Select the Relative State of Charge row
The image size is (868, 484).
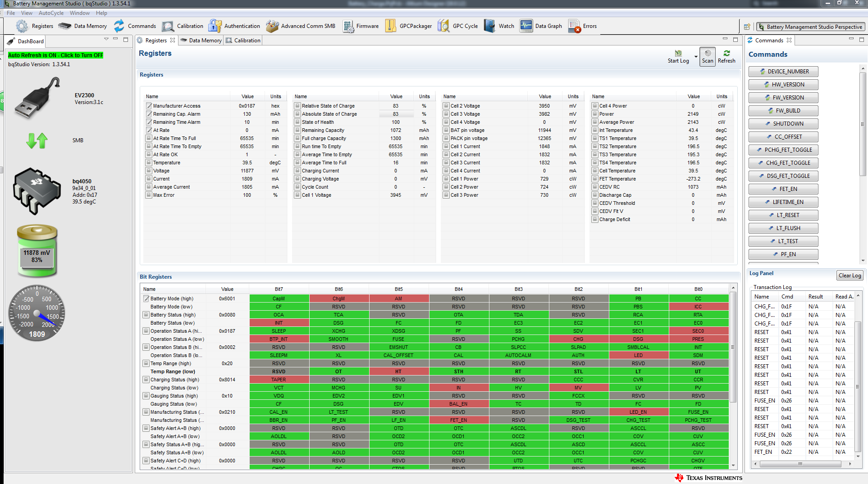(363, 106)
